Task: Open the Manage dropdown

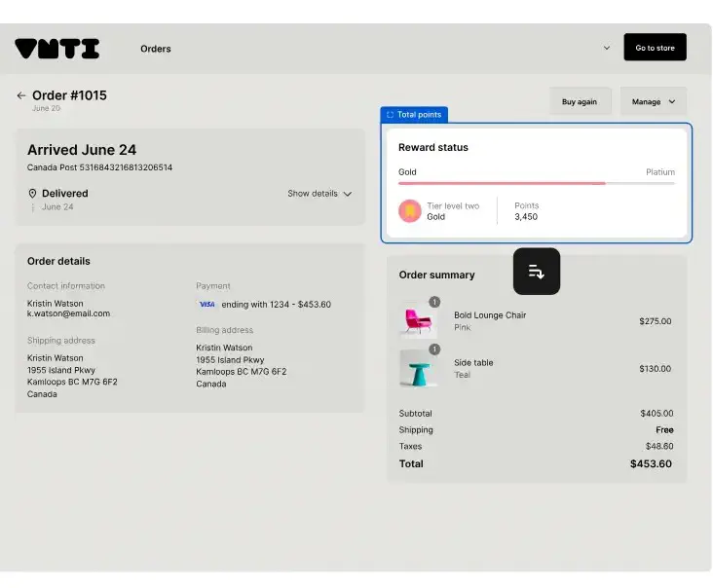Action: pos(653,101)
